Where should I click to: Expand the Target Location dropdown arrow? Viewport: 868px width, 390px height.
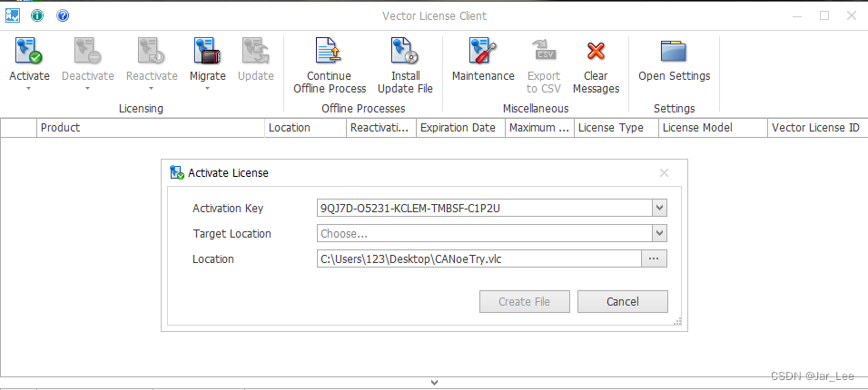(659, 233)
